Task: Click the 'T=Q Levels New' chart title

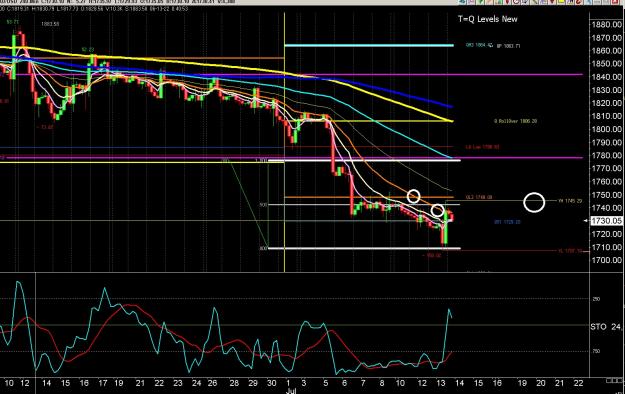Action: 487,19
